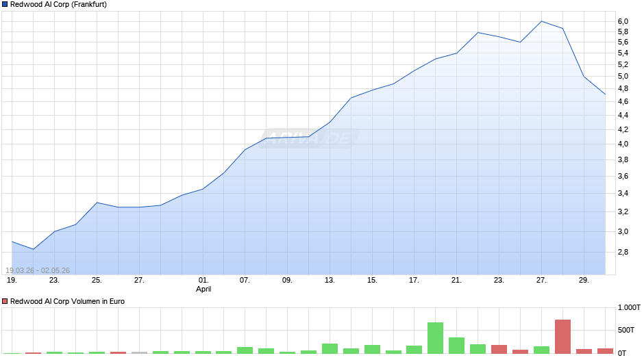
Task: Click the '2,8' price axis label
Action: pyautogui.click(x=623, y=252)
